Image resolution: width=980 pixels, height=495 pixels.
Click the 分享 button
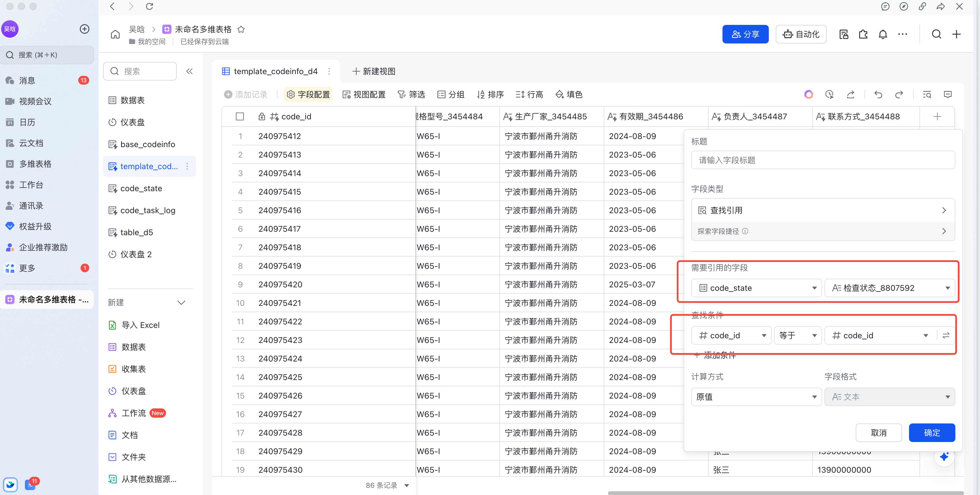pyautogui.click(x=745, y=34)
